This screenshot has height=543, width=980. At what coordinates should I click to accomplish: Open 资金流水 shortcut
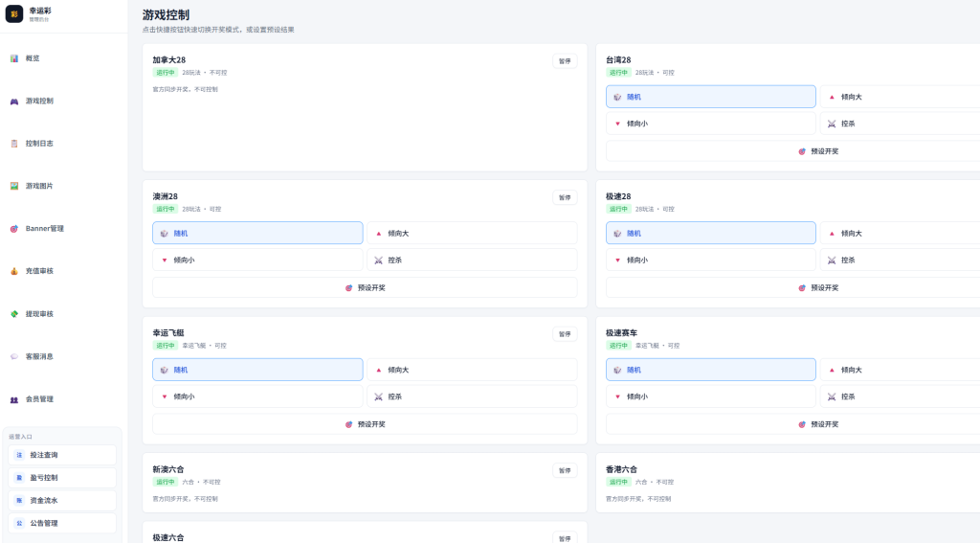62,501
